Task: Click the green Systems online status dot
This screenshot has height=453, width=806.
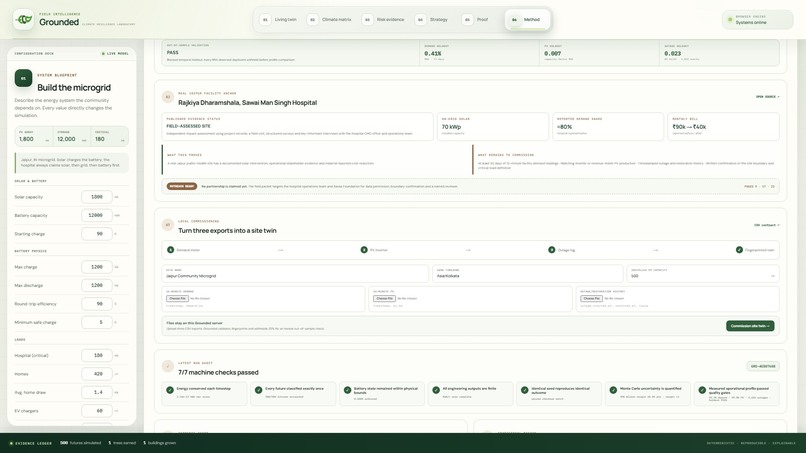Action: tap(730, 20)
